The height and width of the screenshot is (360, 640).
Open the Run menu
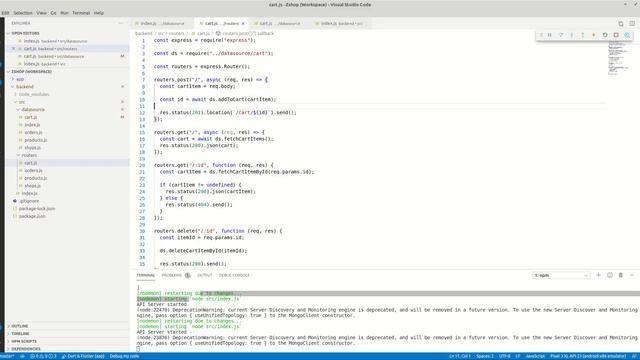[x=64, y=13]
